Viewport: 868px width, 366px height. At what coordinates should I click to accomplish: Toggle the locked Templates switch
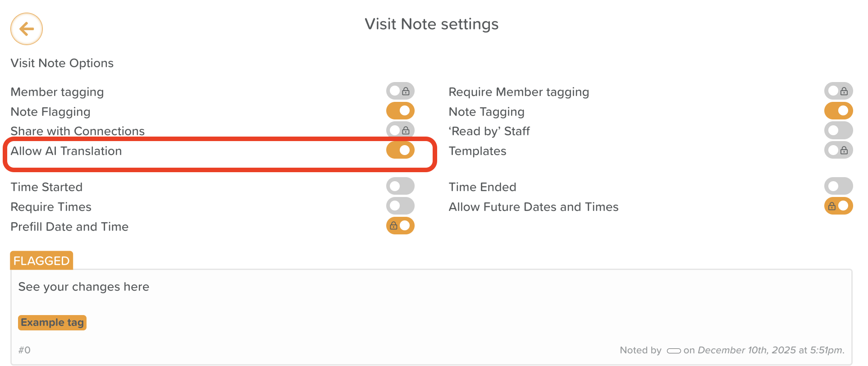838,150
